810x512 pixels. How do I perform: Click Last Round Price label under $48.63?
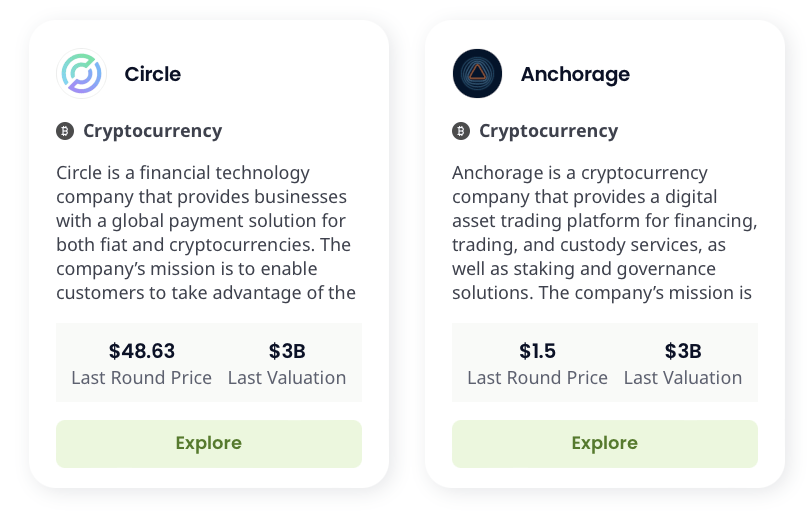[x=142, y=378]
